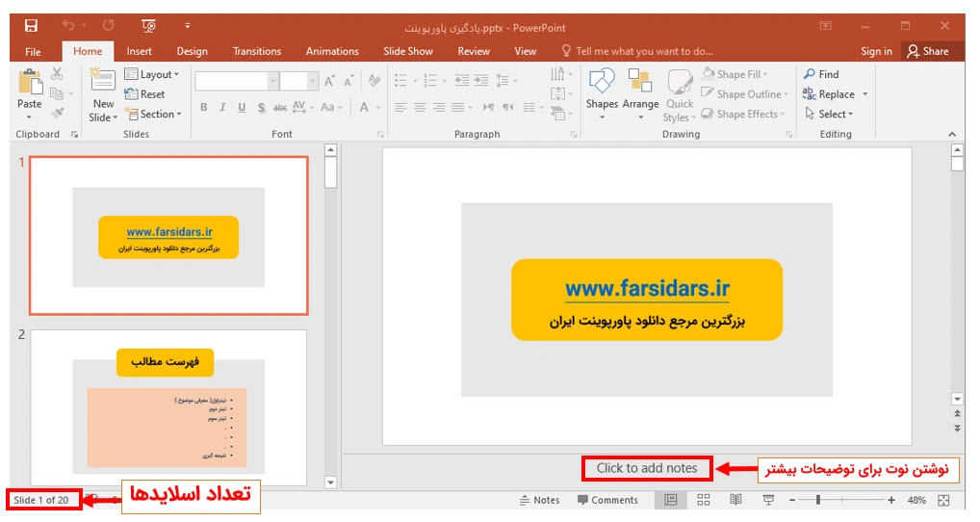This screenshot has height=522, width=980.
Task: Click the Copy icon
Action: click(x=57, y=93)
